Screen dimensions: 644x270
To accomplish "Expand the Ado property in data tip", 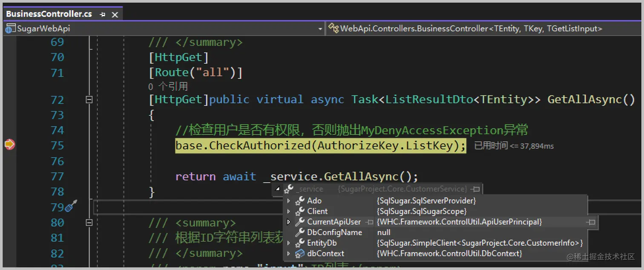I will (288, 201).
